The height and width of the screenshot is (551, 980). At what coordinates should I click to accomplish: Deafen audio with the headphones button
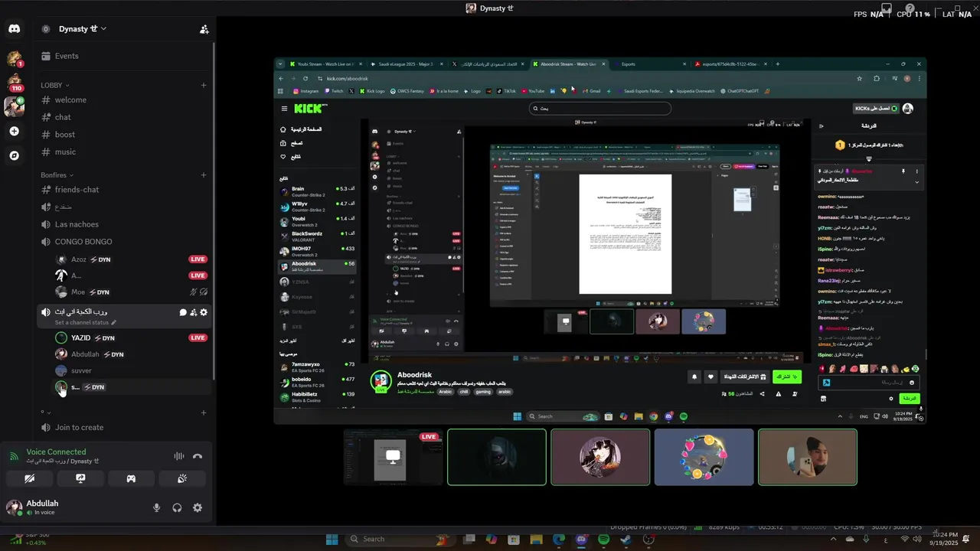coord(177,507)
